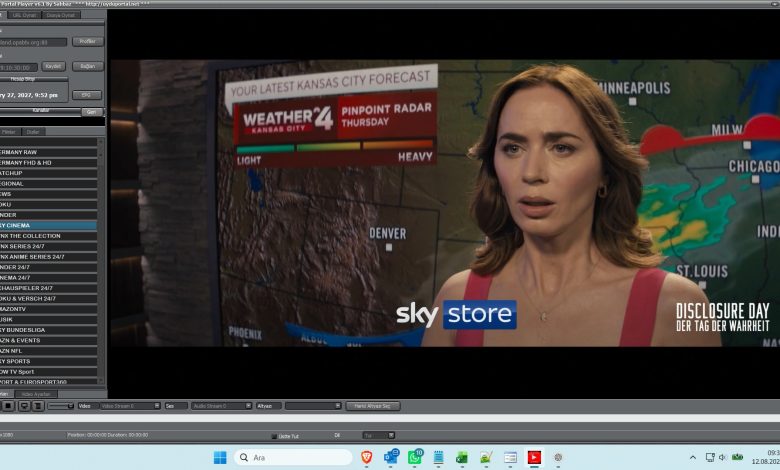Select the SCHAUSPIELER 24/7 category

point(48,288)
